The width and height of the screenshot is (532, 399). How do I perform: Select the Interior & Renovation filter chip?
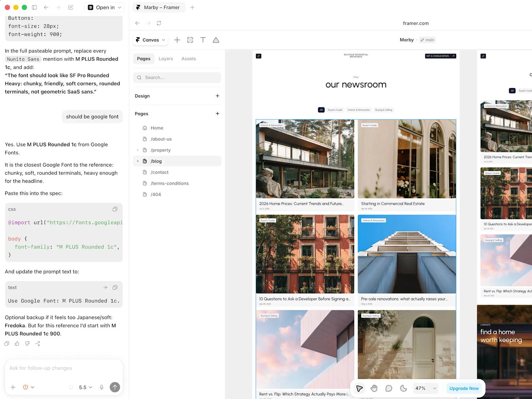359,110
